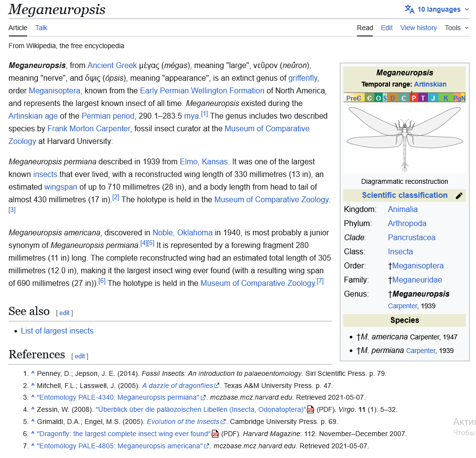Select the Article tab
Image resolution: width=476 pixels, height=458 pixels.
[18, 28]
